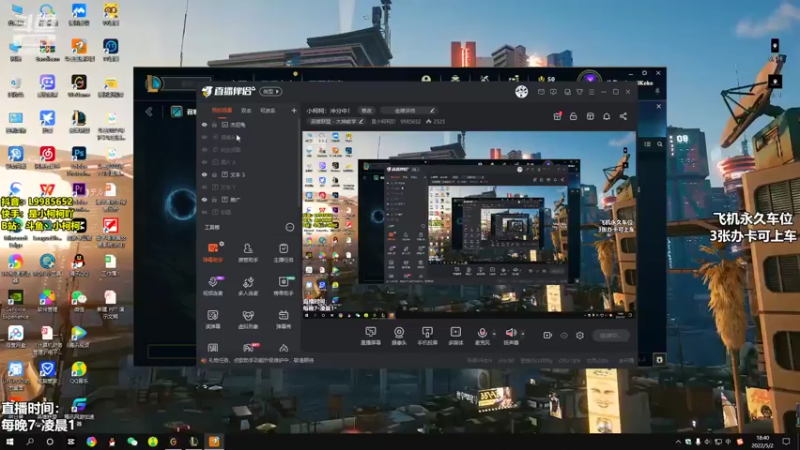Hide the first scene source via eye
This screenshot has width=800, height=450.
pos(205,124)
